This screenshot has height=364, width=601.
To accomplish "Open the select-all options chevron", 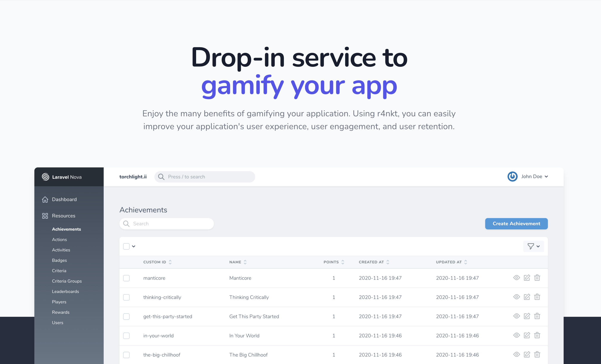I will point(134,246).
